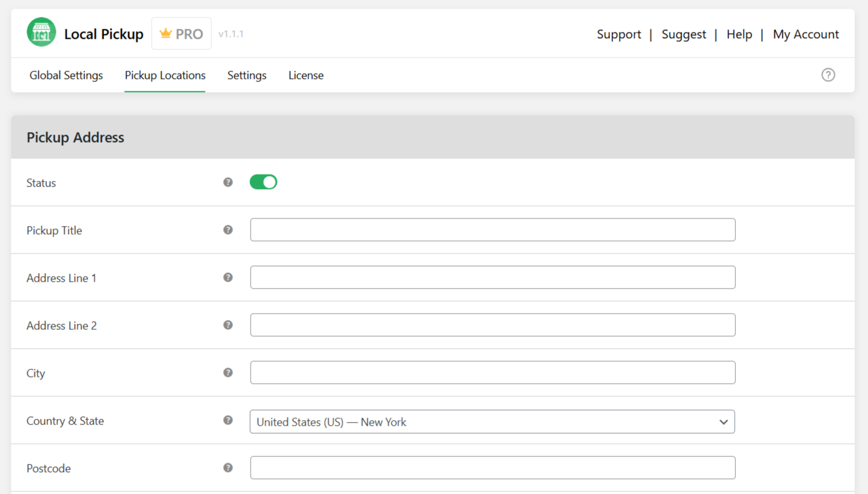Viewport: 868px width, 494px height.
Task: Click the Suggest link
Action: (x=684, y=34)
